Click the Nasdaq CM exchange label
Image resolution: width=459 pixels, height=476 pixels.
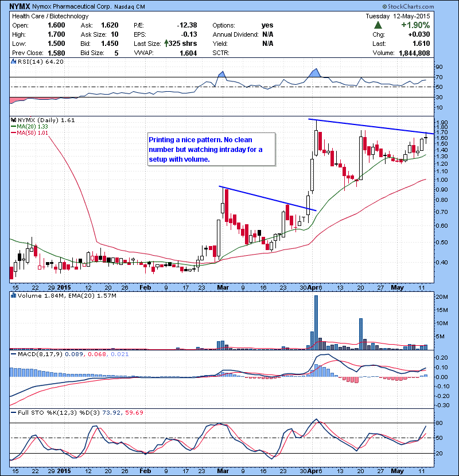pyautogui.click(x=130, y=6)
